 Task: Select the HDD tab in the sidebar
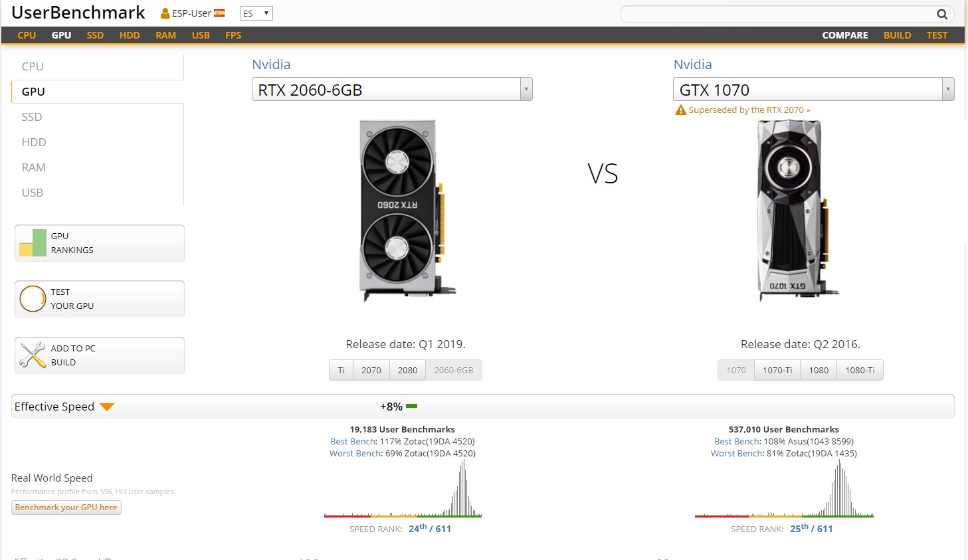click(98, 142)
